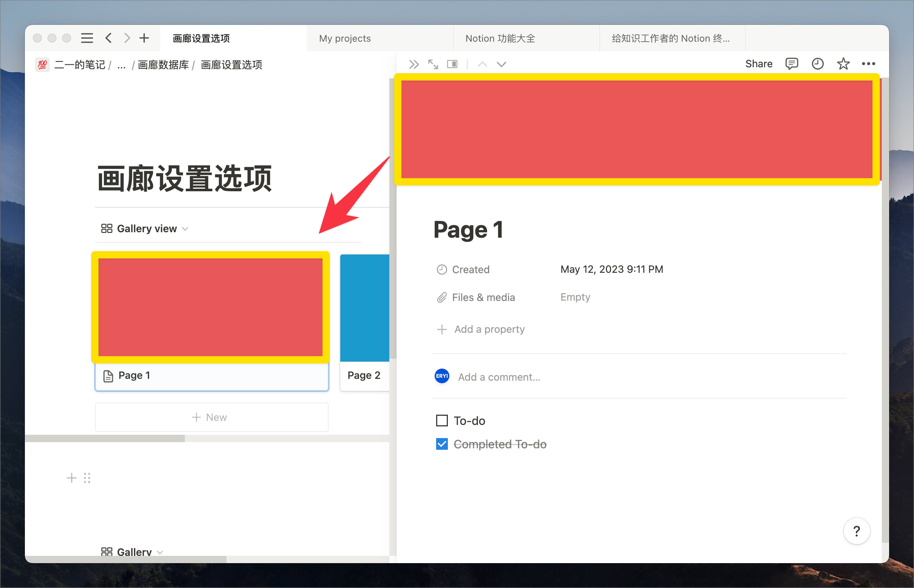
Task: Open the Page 1 red gallery card cover
Action: 210,308
